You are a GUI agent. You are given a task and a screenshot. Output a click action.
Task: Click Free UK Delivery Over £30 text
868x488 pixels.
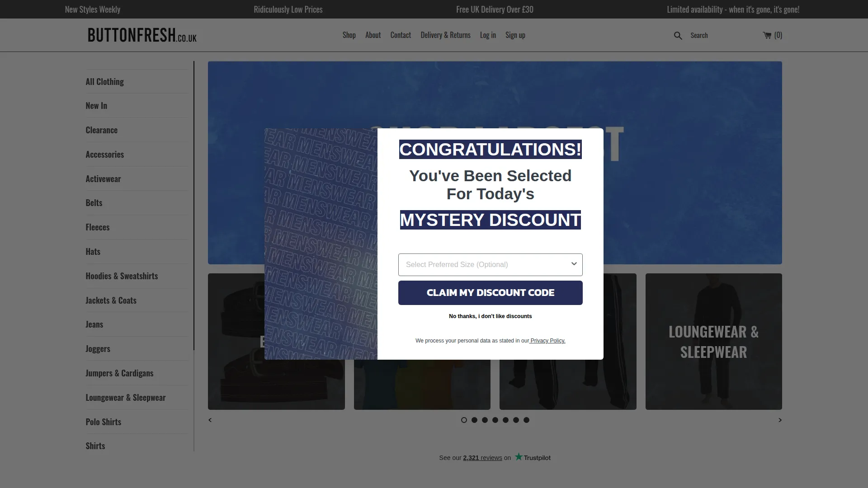click(x=495, y=9)
